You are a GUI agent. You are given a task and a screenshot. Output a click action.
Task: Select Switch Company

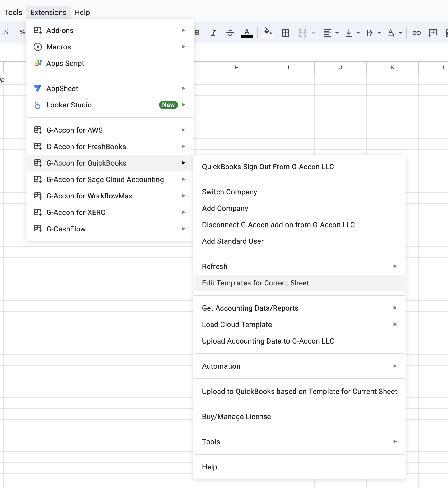300,192
